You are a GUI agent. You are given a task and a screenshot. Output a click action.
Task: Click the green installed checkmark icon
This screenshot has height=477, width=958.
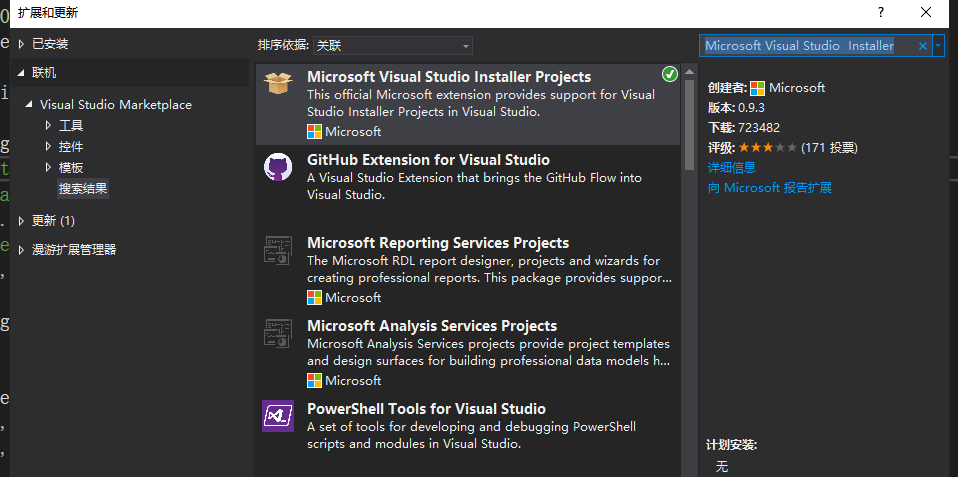click(670, 74)
